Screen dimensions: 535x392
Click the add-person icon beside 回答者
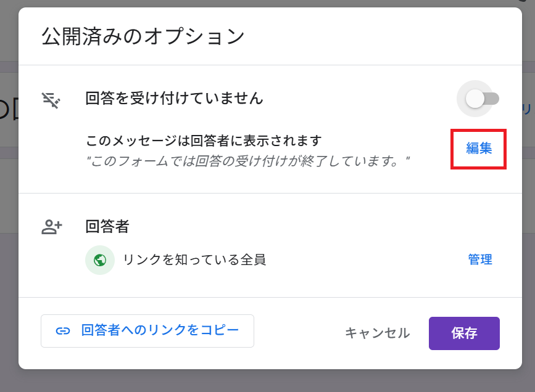click(52, 227)
